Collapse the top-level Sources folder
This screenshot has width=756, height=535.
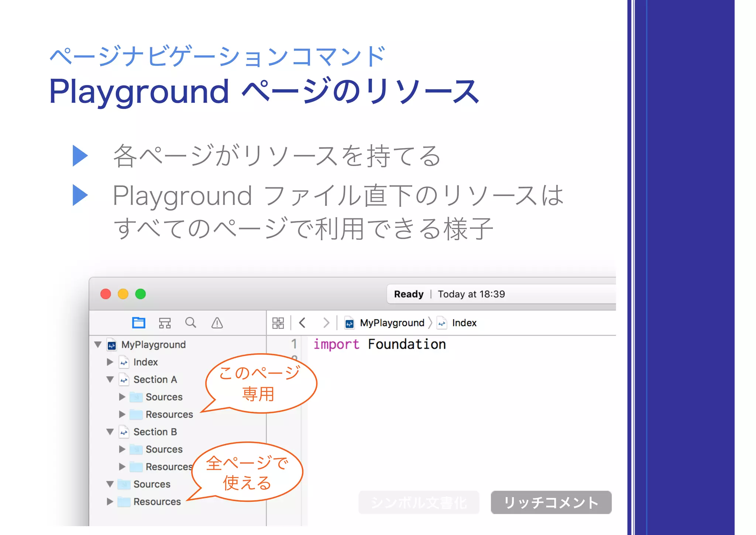click(110, 484)
